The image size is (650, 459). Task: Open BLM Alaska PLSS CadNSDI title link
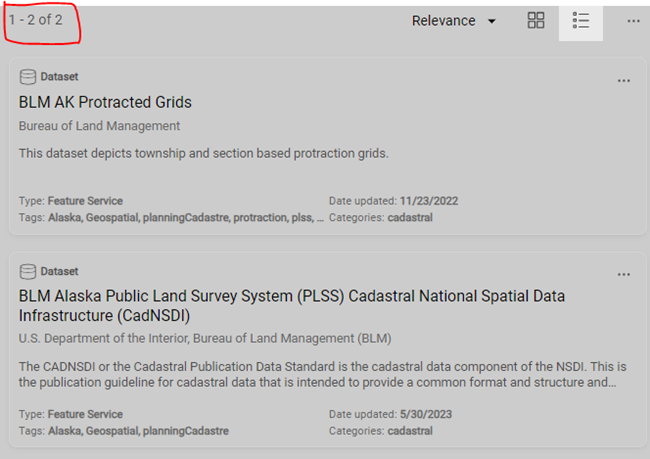tap(292, 306)
